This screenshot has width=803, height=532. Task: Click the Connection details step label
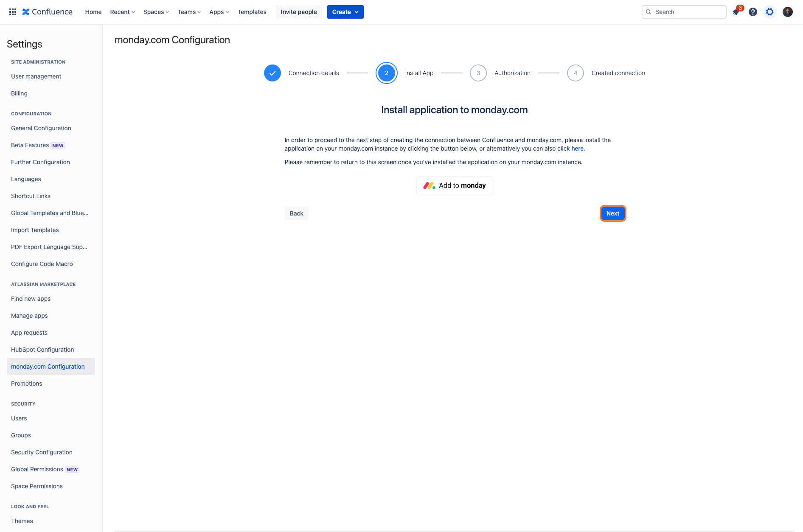[x=314, y=73]
